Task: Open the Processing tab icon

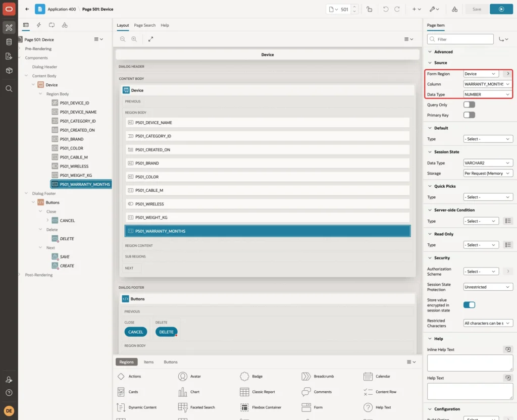Action: (x=52, y=25)
